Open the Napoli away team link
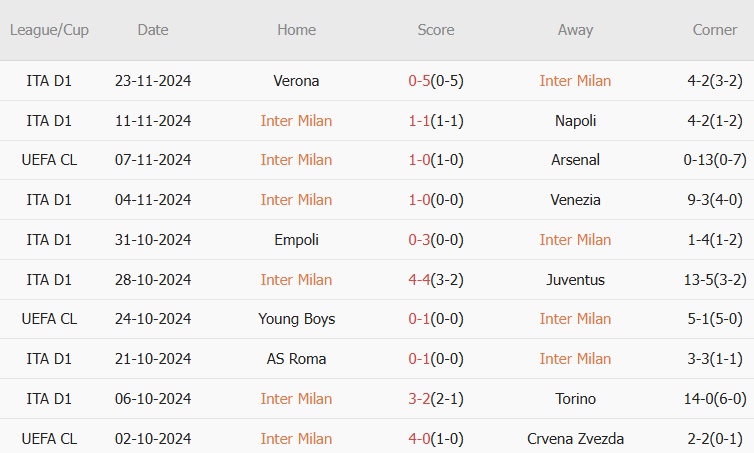 pos(575,121)
